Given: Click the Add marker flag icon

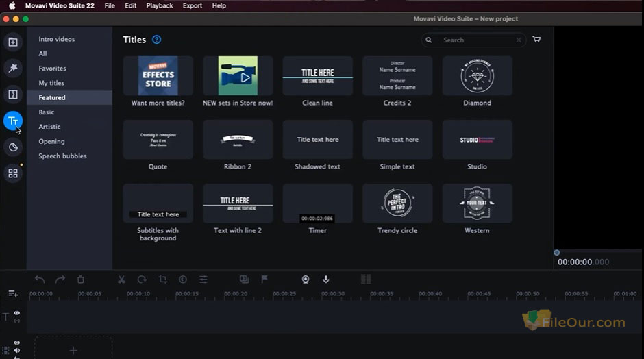Looking at the screenshot, I should click(x=264, y=280).
